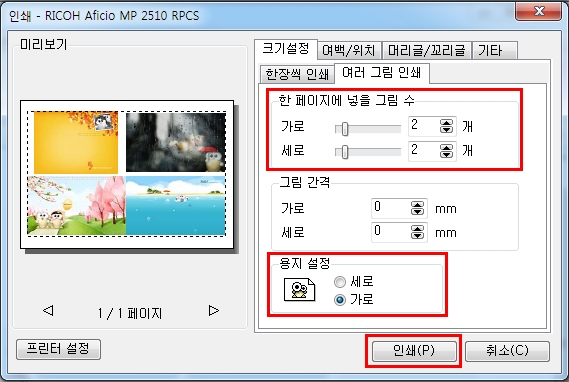Switch to the 크기설정 tab
This screenshot has width=569, height=382.
[x=286, y=49]
